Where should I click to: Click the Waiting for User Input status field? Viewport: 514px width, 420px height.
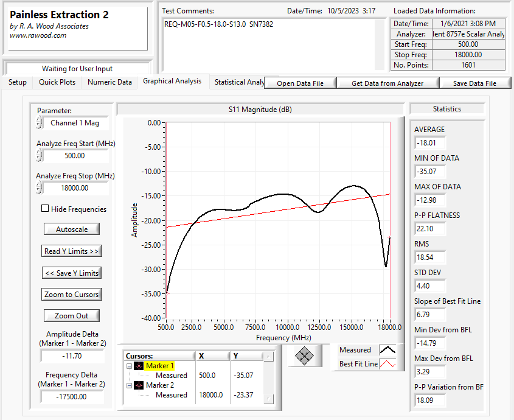pyautogui.click(x=77, y=69)
